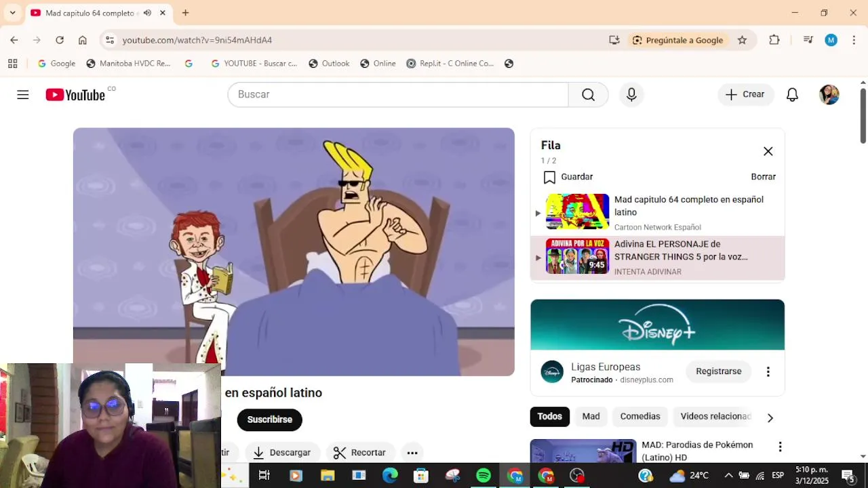Open Microsoft Edge from the taskbar

pyautogui.click(x=390, y=476)
